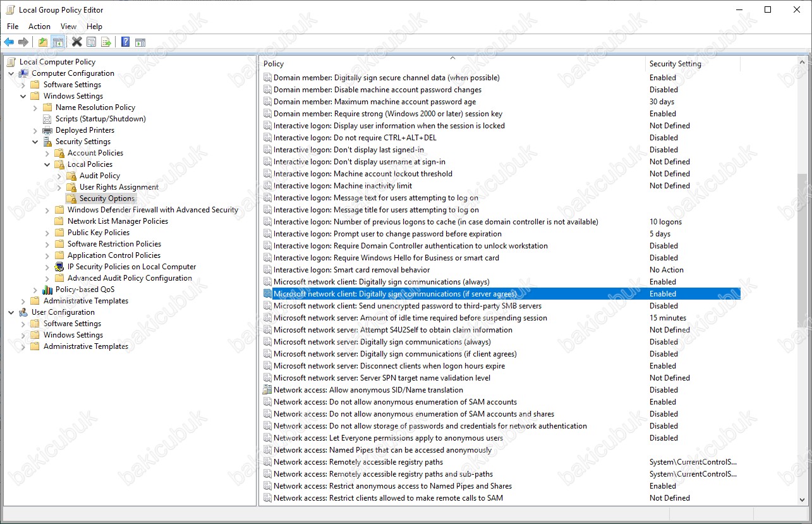The image size is (812, 524).
Task: Toggle Show/Hide Action Pane icon
Action: coord(140,42)
